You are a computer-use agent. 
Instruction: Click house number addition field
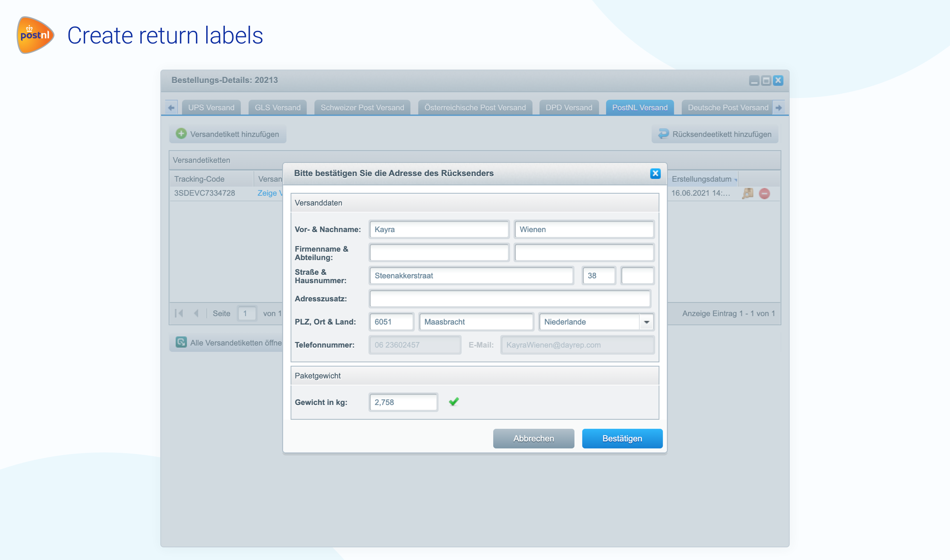[637, 276]
